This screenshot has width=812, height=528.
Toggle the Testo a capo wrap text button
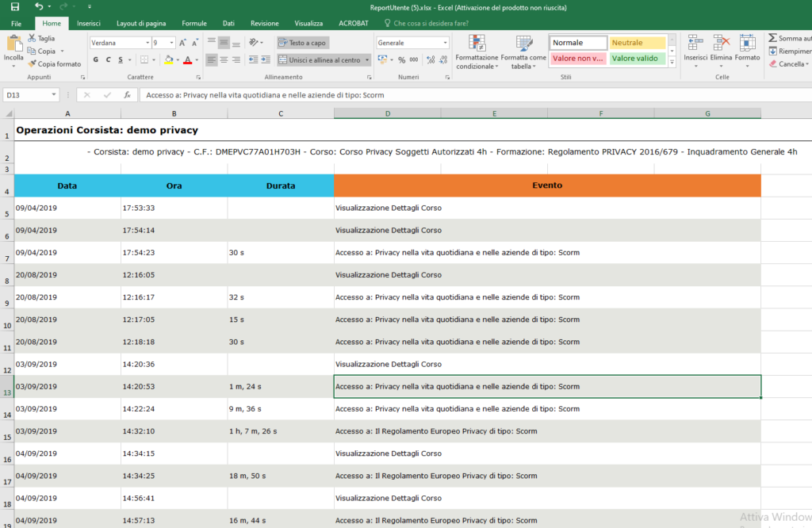(302, 43)
